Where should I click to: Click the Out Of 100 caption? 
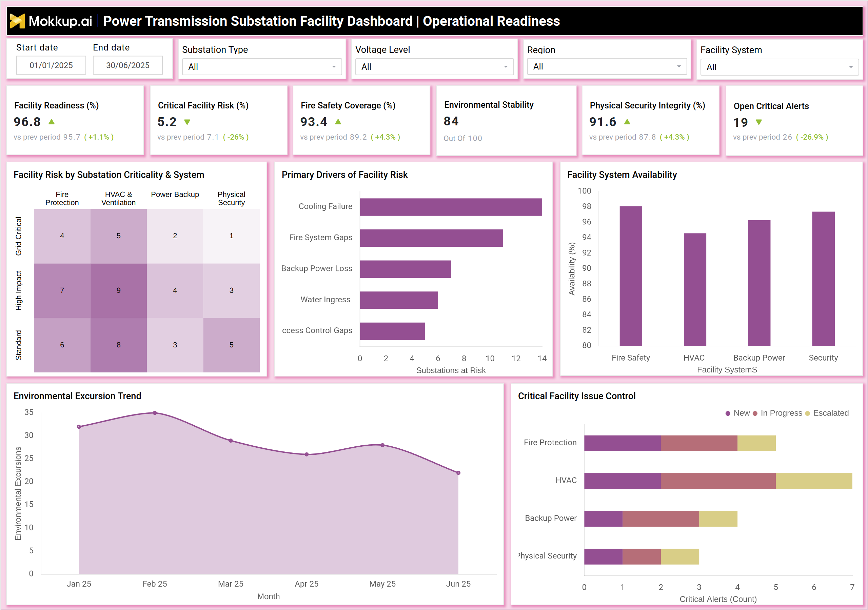coord(463,138)
